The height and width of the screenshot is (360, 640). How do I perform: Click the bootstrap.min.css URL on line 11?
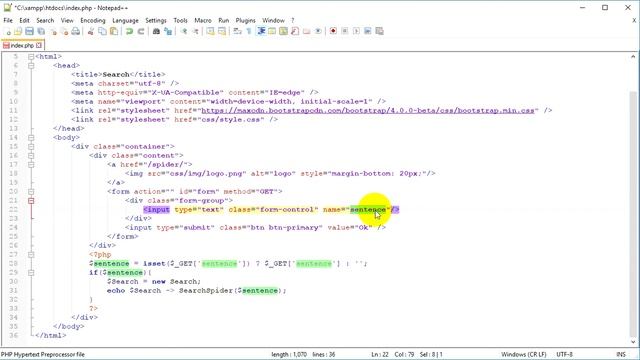point(368,110)
